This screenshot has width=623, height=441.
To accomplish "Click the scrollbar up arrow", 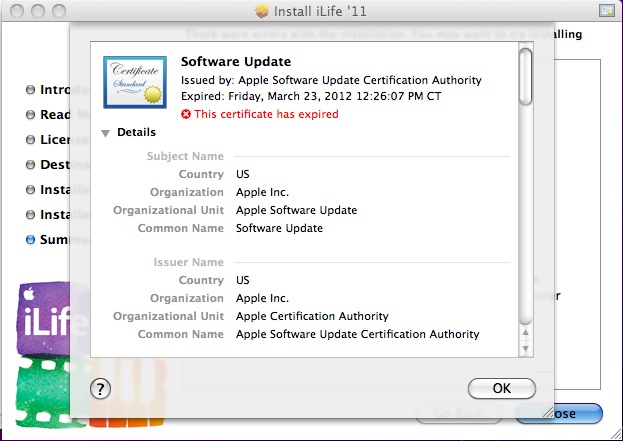I will pyautogui.click(x=525, y=332).
